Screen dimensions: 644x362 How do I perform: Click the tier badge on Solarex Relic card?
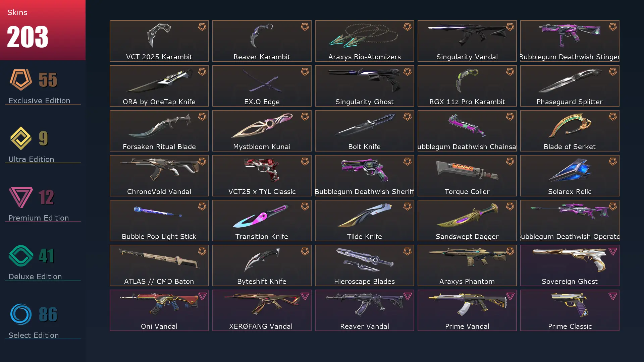click(x=612, y=162)
